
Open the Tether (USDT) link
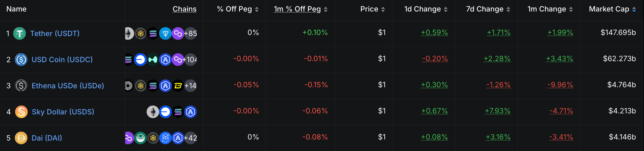pos(55,33)
